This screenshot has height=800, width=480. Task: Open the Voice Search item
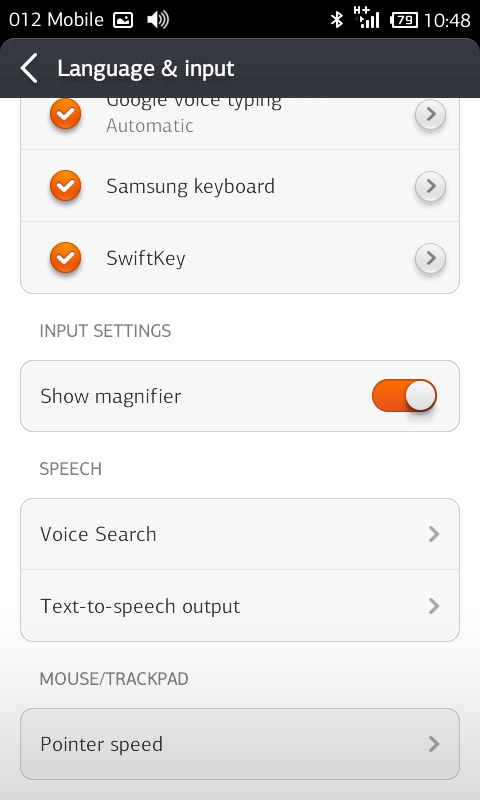click(240, 534)
